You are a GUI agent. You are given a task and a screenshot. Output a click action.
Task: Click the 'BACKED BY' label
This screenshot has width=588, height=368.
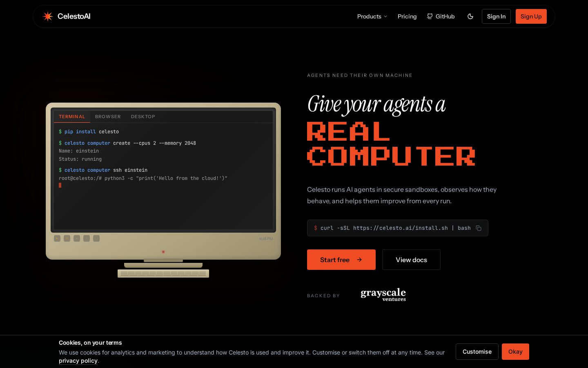pyautogui.click(x=323, y=296)
